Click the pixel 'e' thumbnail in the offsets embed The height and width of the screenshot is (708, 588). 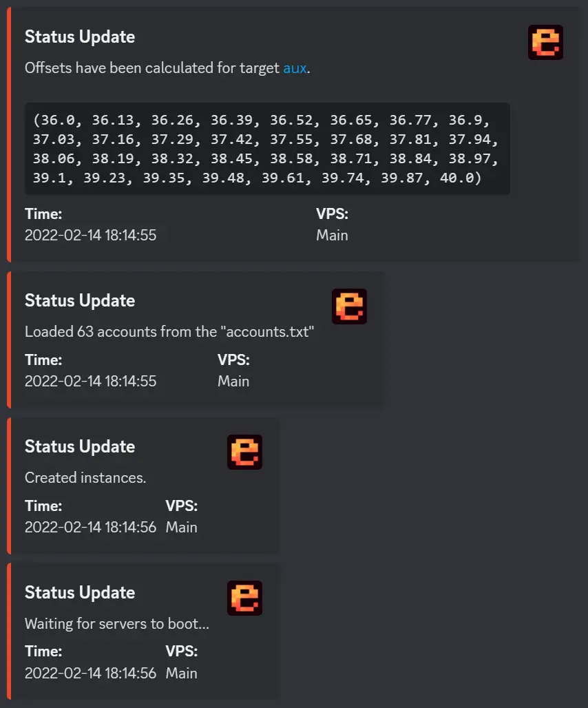545,42
